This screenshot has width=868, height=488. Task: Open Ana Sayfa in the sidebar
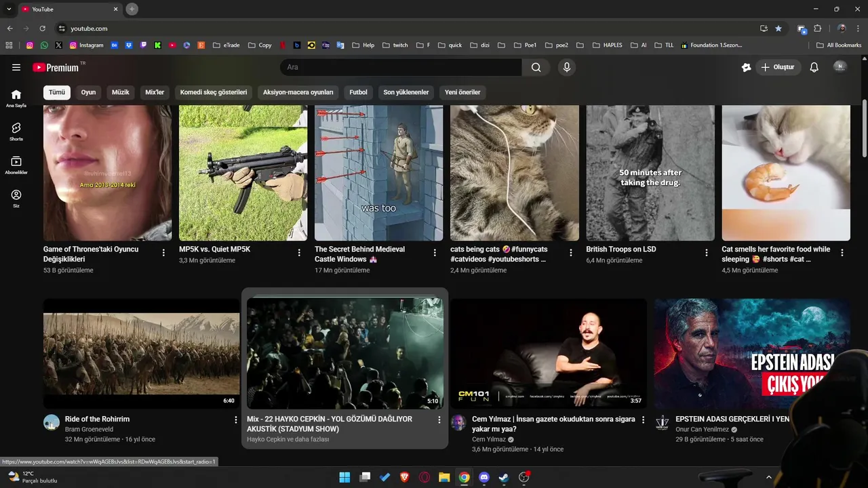click(16, 98)
